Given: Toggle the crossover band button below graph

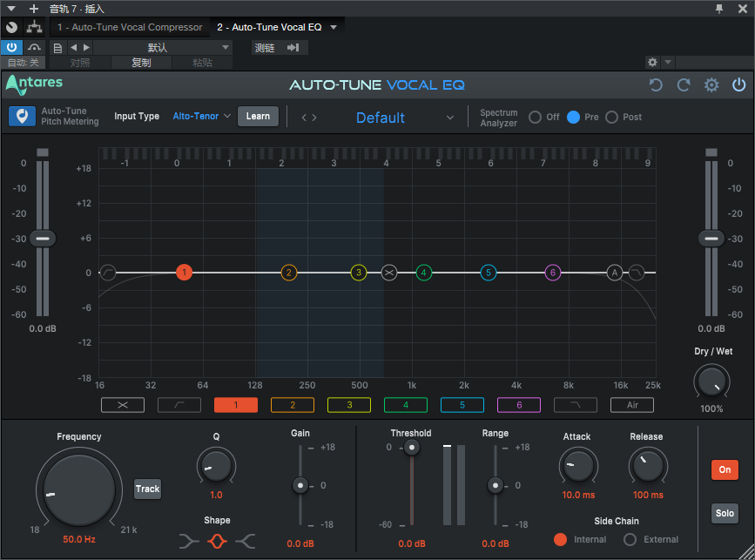Looking at the screenshot, I should (123, 405).
